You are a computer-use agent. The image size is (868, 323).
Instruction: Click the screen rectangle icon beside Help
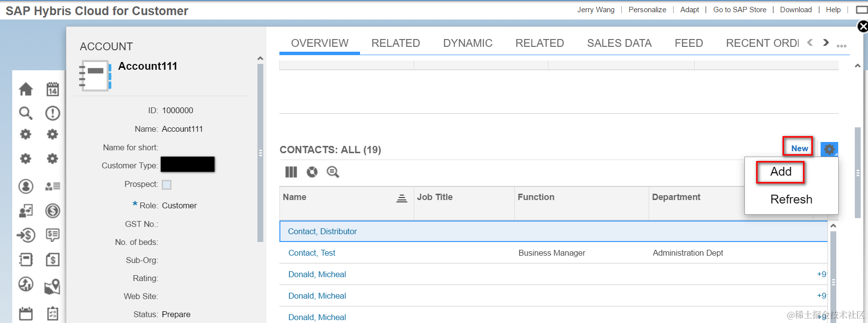point(862,10)
